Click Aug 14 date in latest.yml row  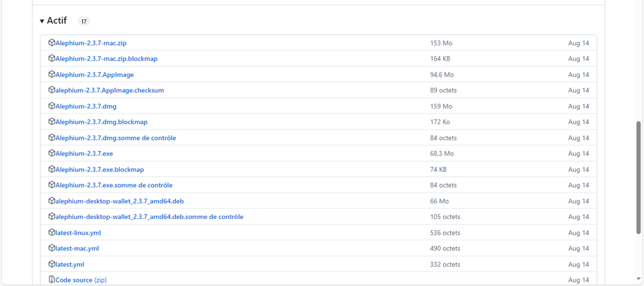pos(579,264)
